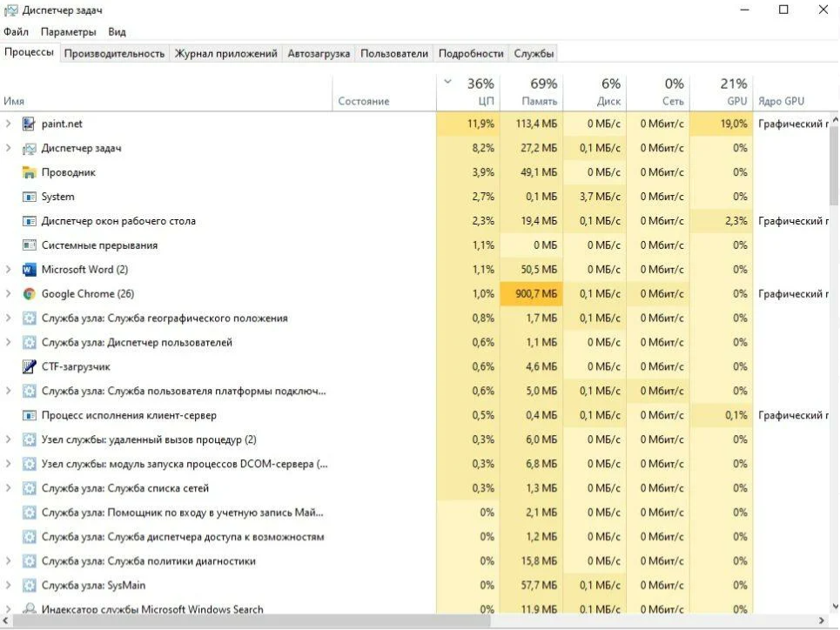840x630 pixels.
Task: Click the Google Chrome icon
Action: coord(29,293)
